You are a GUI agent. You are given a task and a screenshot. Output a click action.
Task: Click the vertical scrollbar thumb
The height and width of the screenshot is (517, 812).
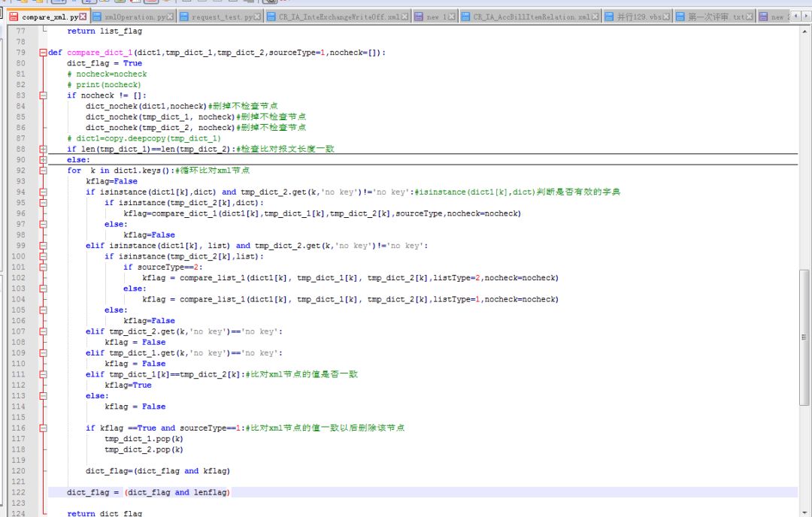(804, 337)
